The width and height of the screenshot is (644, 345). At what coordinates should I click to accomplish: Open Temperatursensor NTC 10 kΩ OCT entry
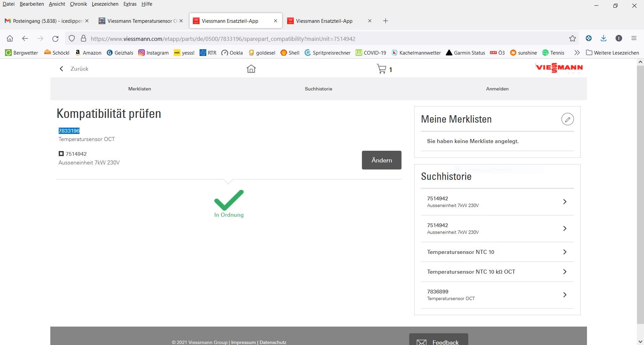point(497,272)
